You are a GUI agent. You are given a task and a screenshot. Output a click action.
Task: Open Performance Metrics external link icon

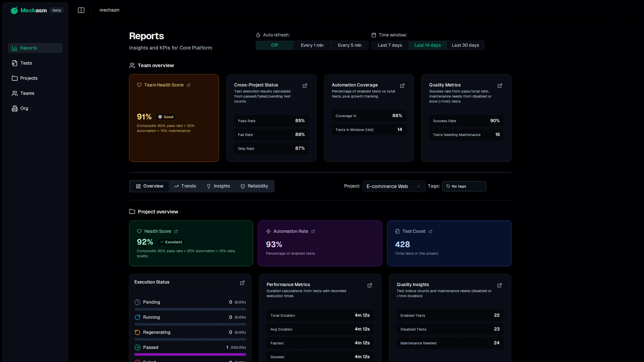tap(370, 285)
